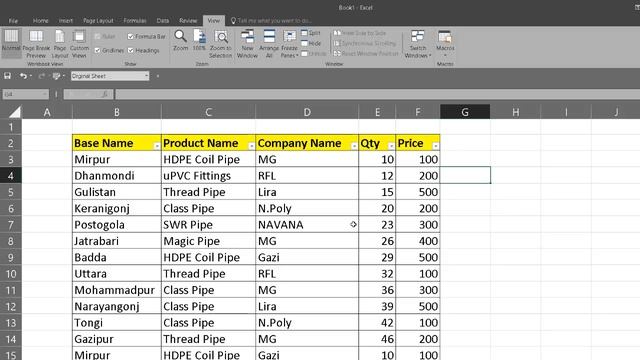Select the cell containing Tongi
This screenshot has height=360, width=640.
tap(117, 322)
